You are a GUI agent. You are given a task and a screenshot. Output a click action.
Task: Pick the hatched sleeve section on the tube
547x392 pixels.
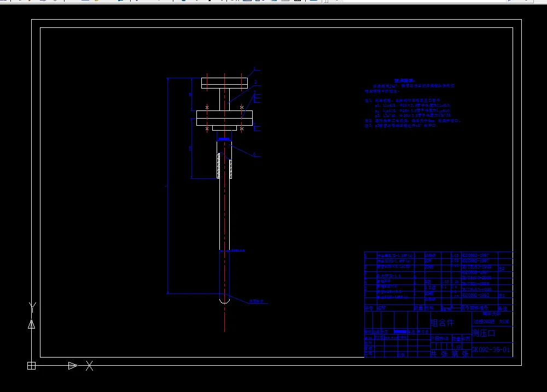(219, 166)
